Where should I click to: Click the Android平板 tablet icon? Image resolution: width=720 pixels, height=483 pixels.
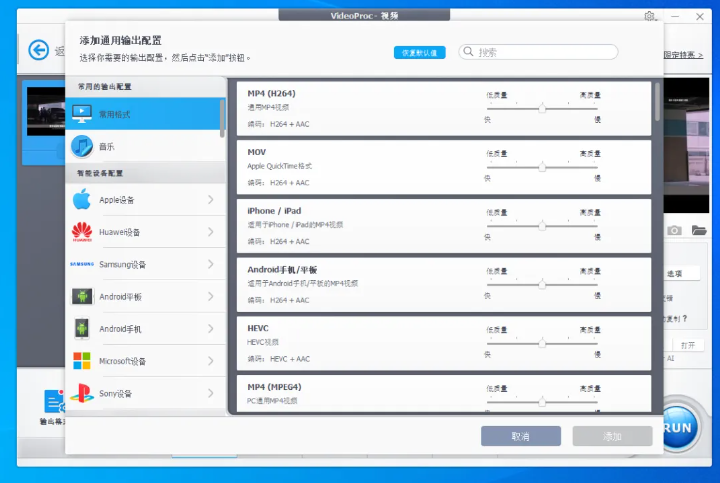(x=82, y=297)
